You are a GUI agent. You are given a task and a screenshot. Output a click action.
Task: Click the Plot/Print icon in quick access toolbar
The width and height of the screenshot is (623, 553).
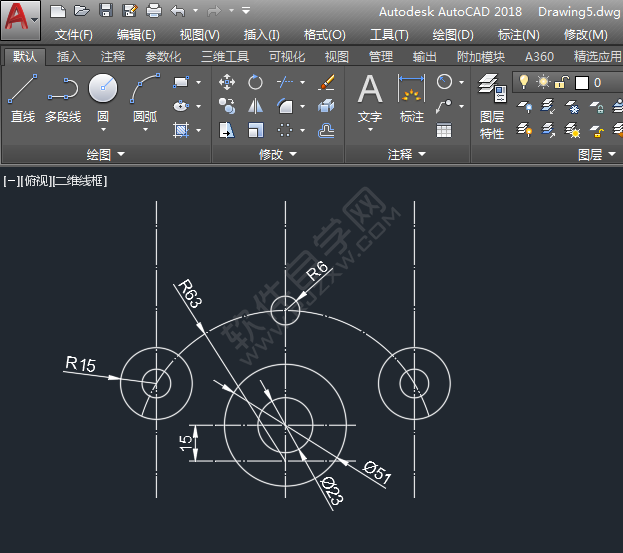[x=154, y=11]
